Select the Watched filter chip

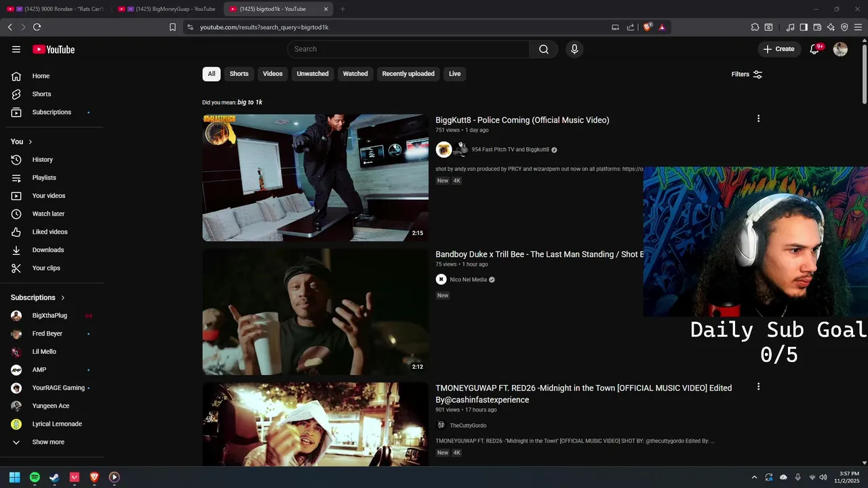tap(355, 74)
